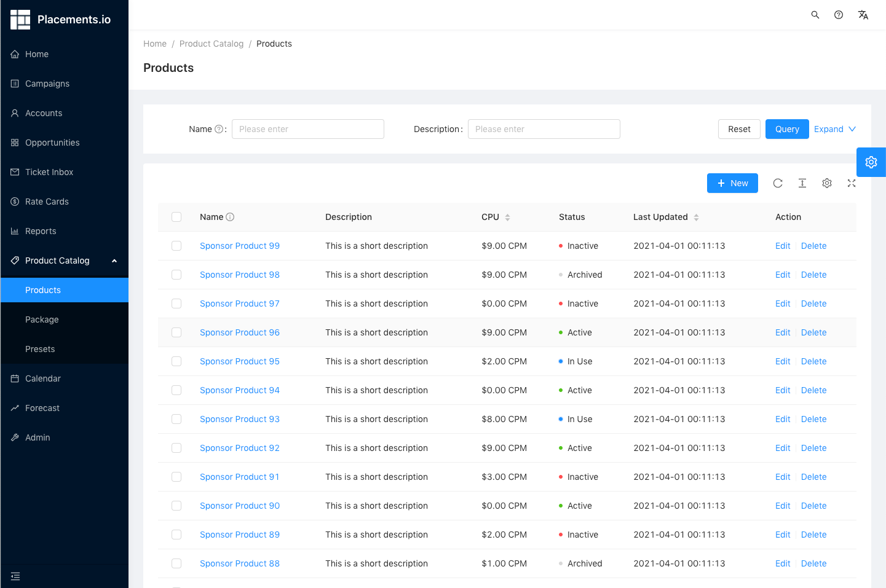Tick the checkbox for Sponsor Product 95
The height and width of the screenshot is (588, 886).
(x=176, y=361)
